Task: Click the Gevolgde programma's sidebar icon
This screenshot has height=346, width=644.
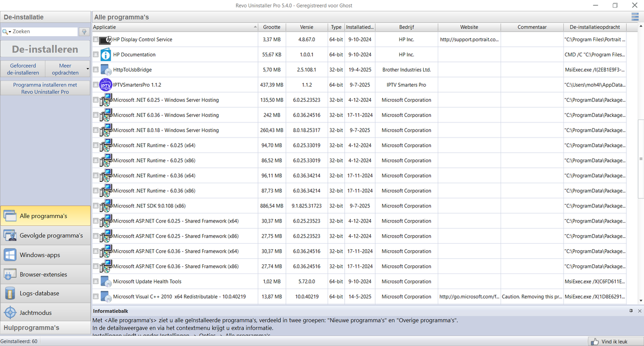Action: pos(10,235)
